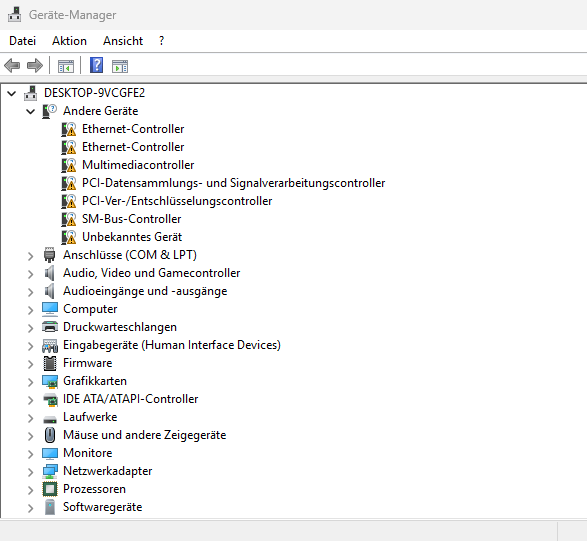Viewport: 587px width, 541px height.
Task: Click the Prozessoren chip icon
Action: click(x=50, y=489)
